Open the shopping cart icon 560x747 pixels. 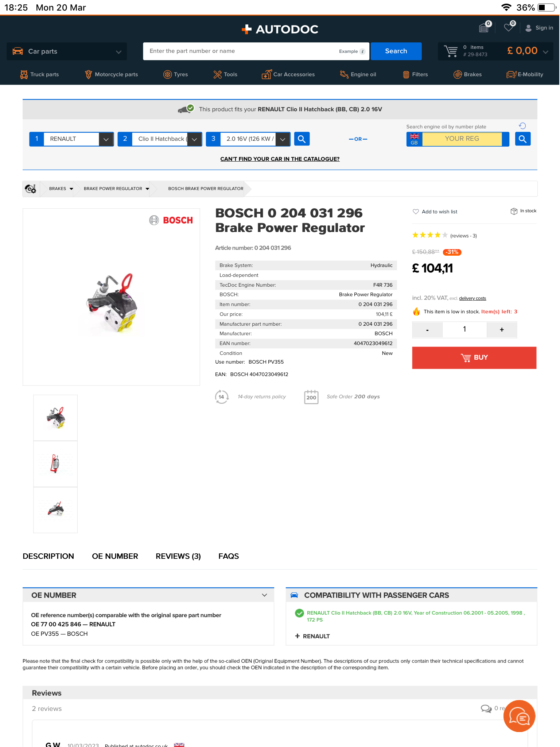coord(451,51)
